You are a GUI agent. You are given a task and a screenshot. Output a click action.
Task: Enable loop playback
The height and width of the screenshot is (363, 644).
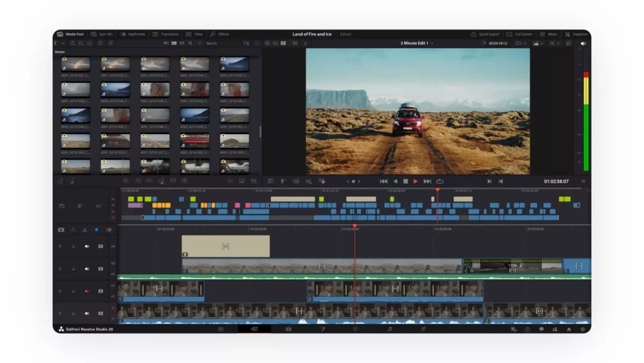[x=440, y=182]
